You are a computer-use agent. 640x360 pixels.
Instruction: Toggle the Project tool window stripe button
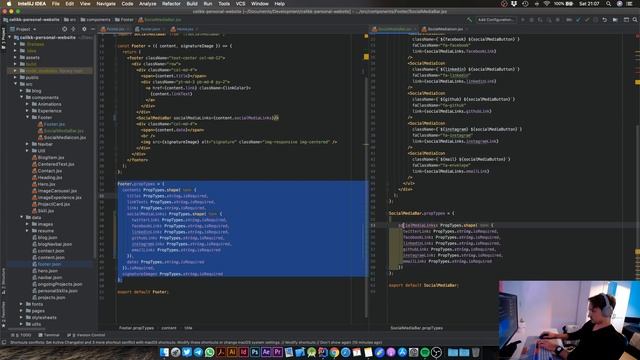pyautogui.click(x=3, y=39)
